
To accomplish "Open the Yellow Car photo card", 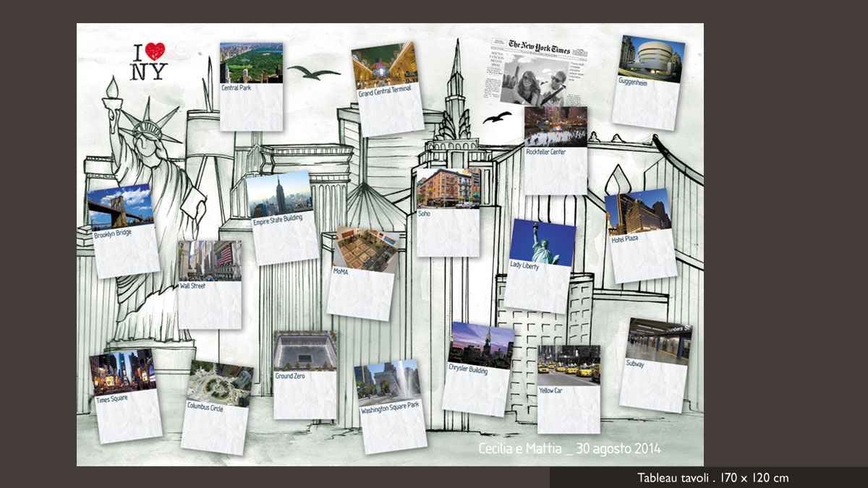I will 569,390.
